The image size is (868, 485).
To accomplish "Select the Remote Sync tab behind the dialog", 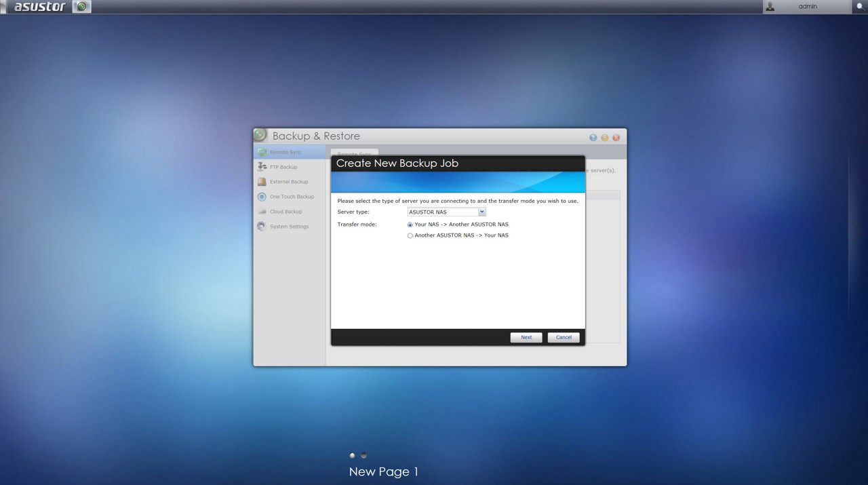I will (354, 153).
